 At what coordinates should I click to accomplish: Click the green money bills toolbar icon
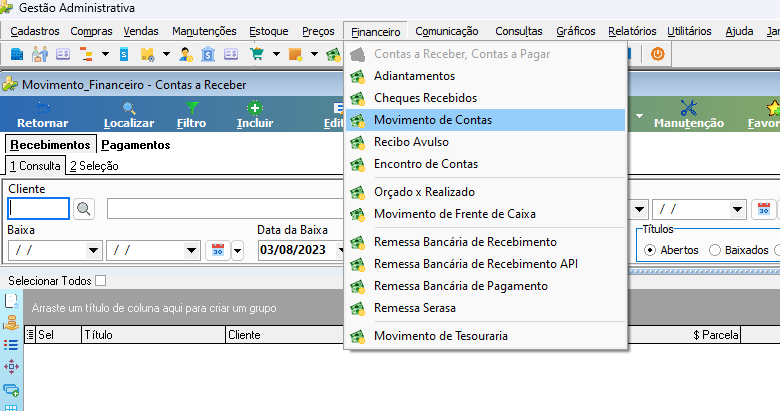click(334, 54)
